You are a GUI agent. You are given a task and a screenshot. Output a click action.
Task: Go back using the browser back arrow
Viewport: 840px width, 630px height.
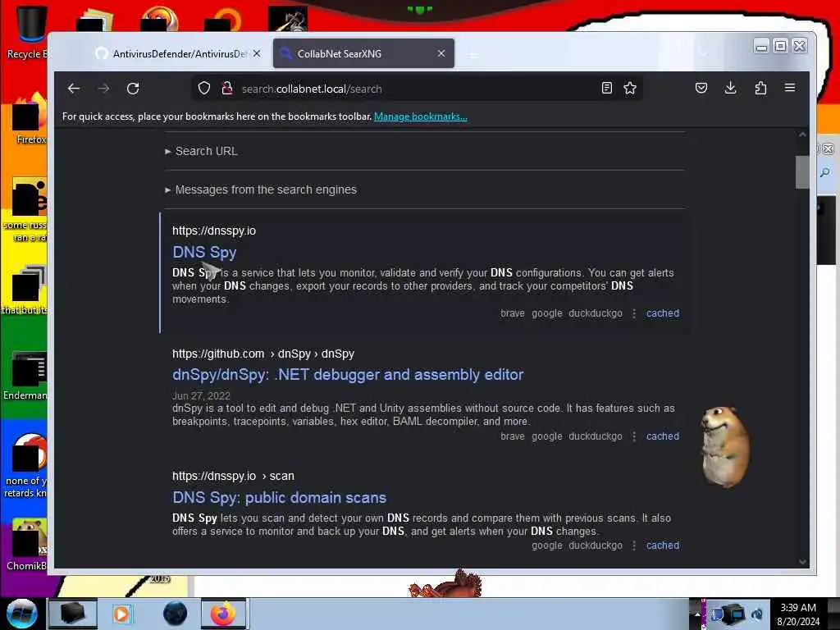(x=74, y=89)
